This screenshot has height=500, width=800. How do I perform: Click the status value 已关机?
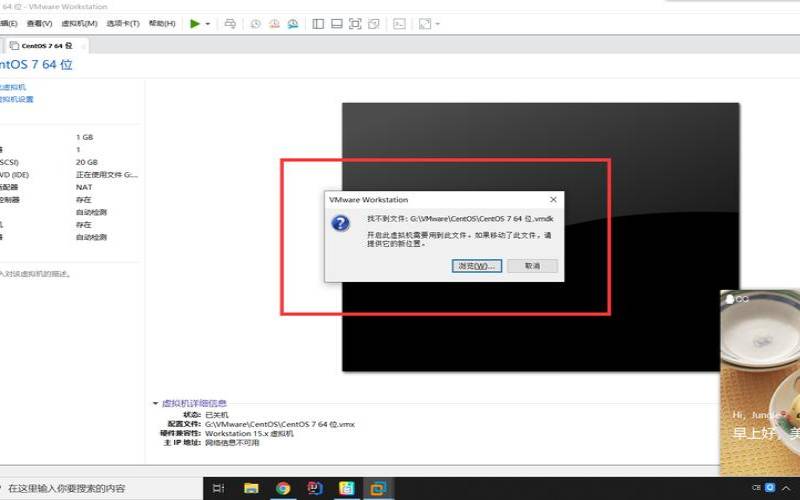click(x=217, y=415)
